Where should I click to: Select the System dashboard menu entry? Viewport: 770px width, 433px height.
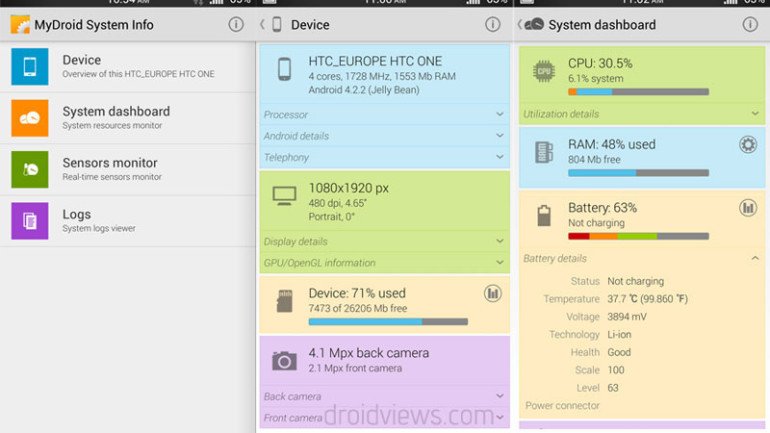(128, 118)
